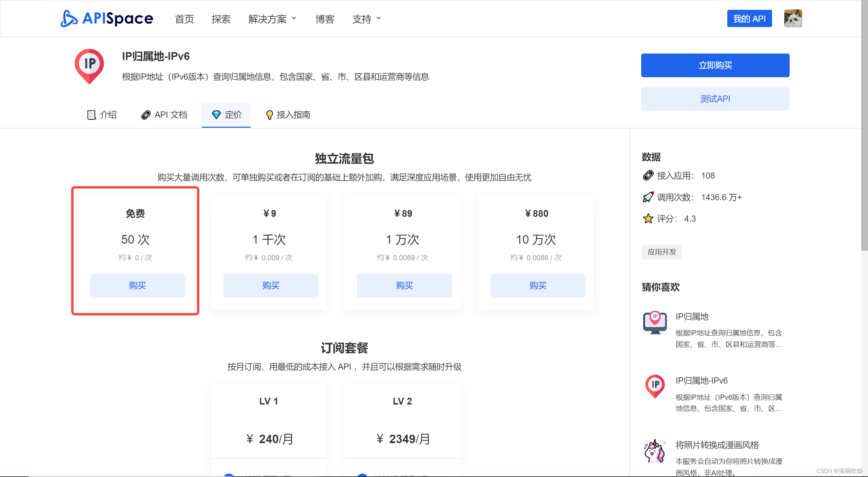Switch to the 首页 menu item
Viewport: 868px width, 477px height.
point(184,19)
